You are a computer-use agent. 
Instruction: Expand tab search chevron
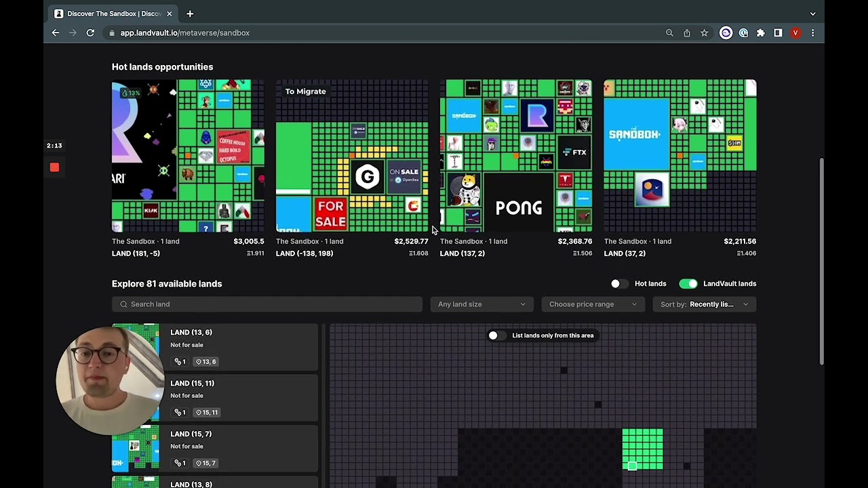coord(812,14)
